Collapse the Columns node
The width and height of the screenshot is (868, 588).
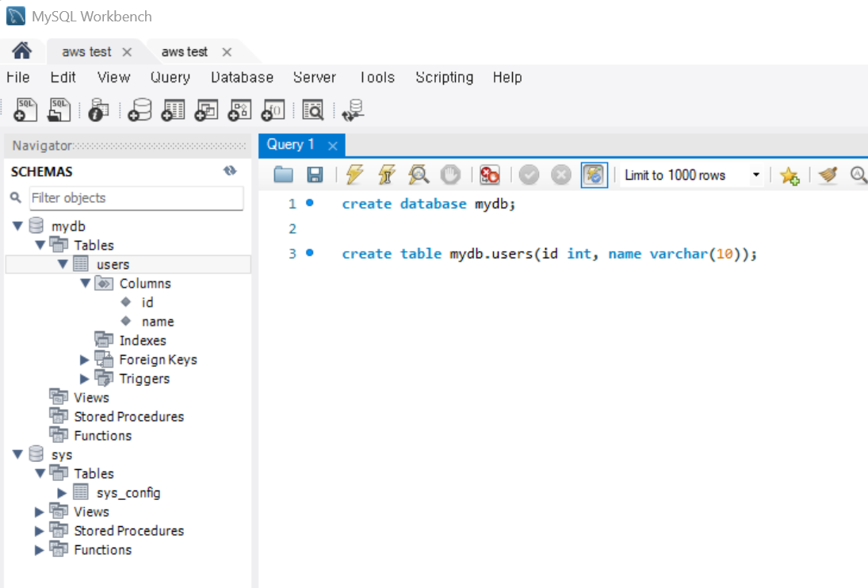(x=86, y=283)
